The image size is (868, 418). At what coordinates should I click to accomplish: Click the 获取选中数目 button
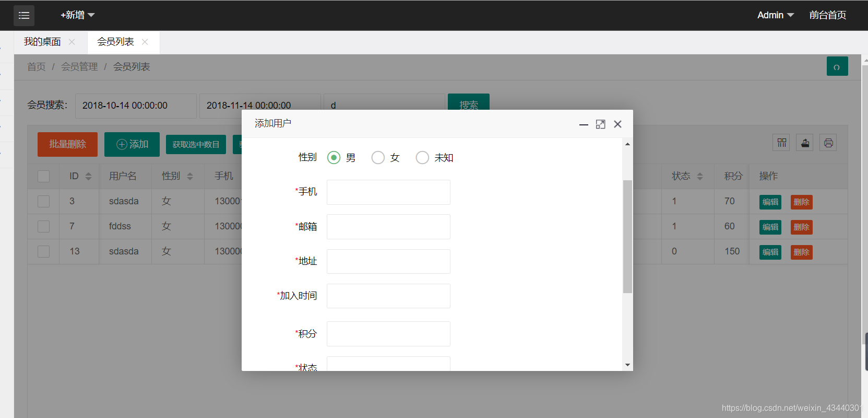coord(196,144)
